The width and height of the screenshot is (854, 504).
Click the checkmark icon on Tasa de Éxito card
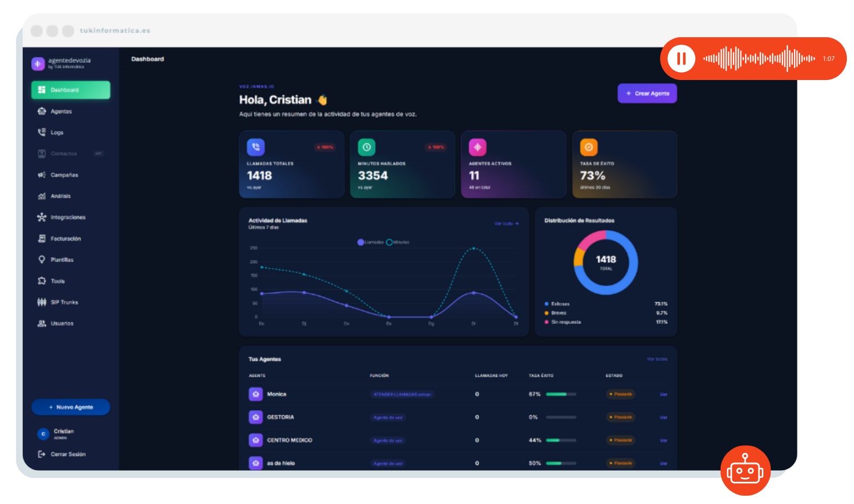[x=589, y=147]
